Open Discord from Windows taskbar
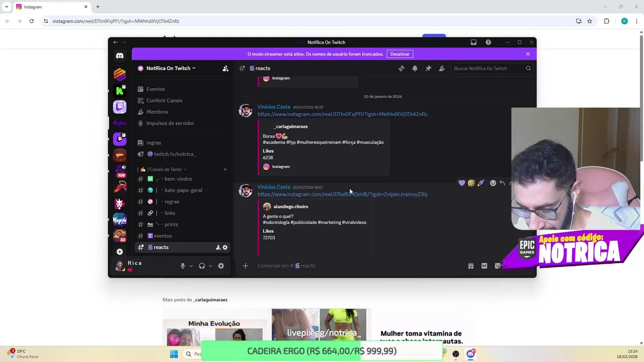 coord(470,354)
